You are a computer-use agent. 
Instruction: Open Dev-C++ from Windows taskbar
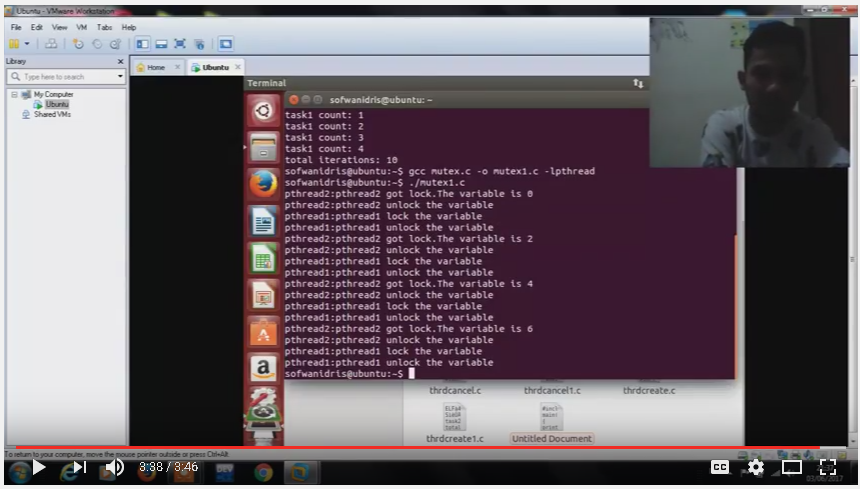[x=225, y=472]
